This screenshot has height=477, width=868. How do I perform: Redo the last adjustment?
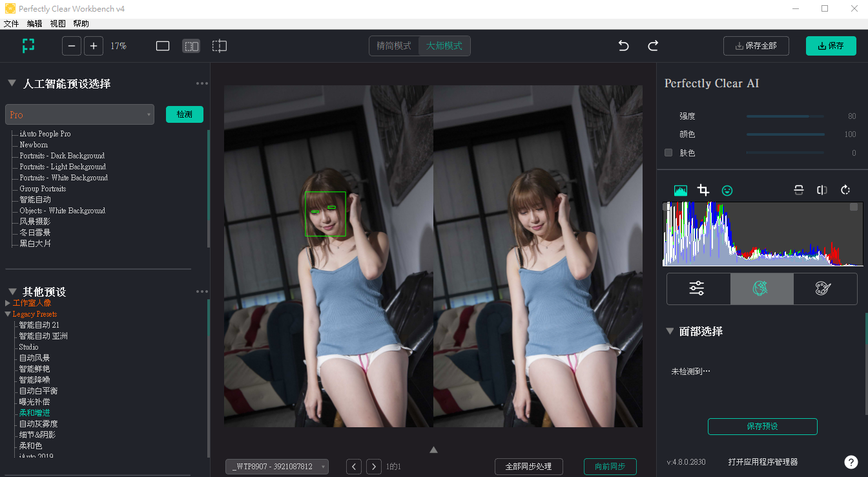pos(653,46)
